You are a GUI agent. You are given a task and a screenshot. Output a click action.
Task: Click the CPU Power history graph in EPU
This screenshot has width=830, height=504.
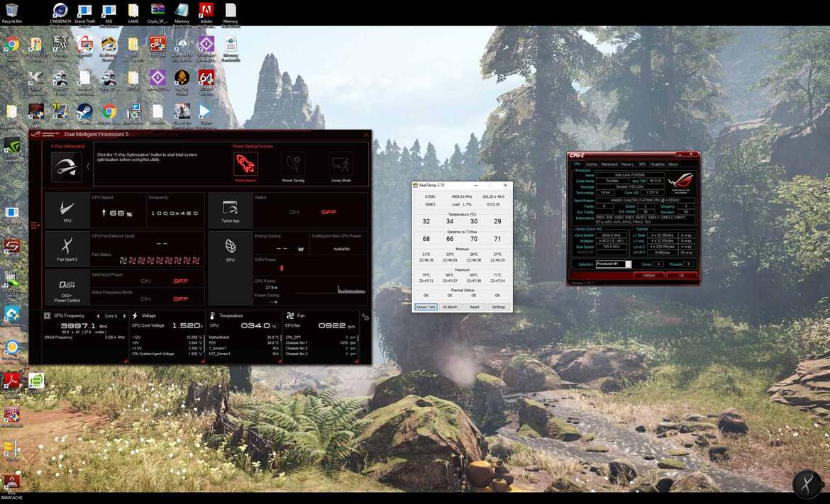(329, 289)
